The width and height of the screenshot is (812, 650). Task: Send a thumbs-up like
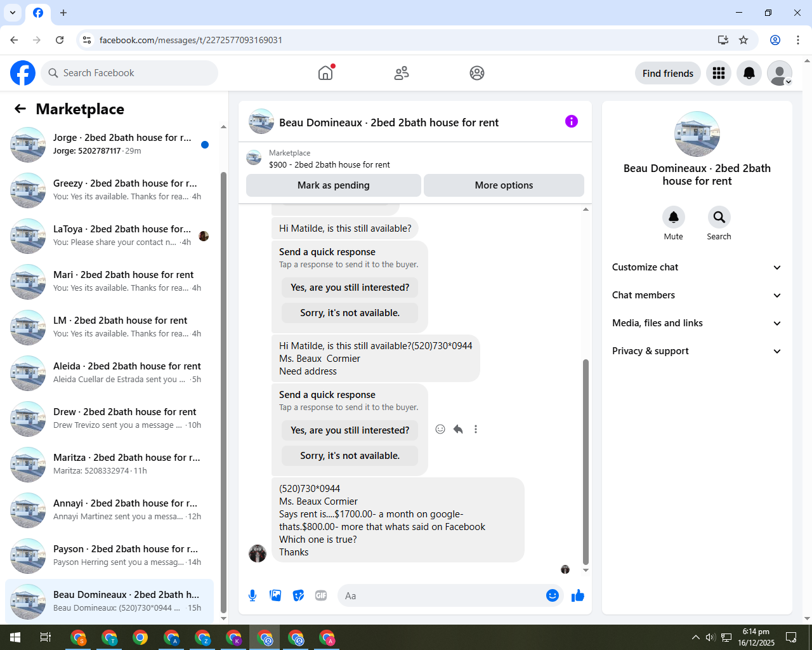tap(578, 595)
